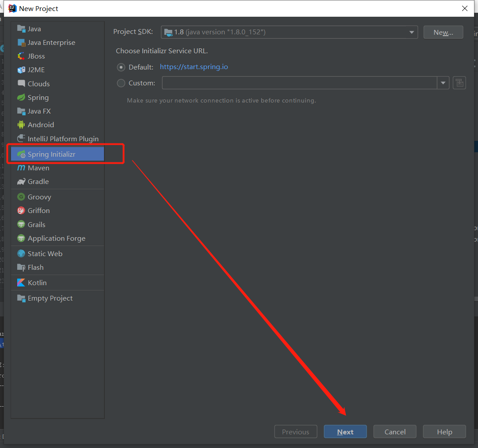This screenshot has width=478, height=448.
Task: Select the Java Enterprise label text
Action: (x=51, y=43)
